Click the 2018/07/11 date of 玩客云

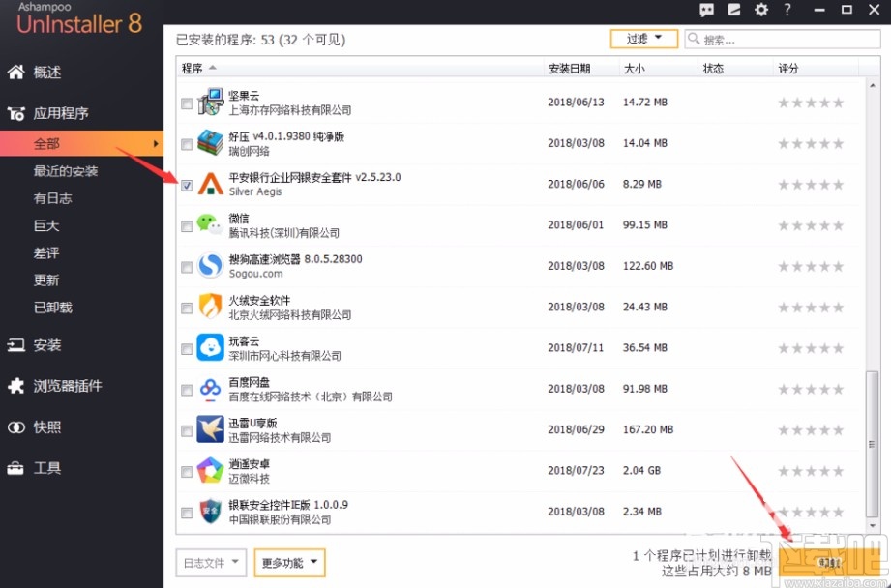click(576, 348)
